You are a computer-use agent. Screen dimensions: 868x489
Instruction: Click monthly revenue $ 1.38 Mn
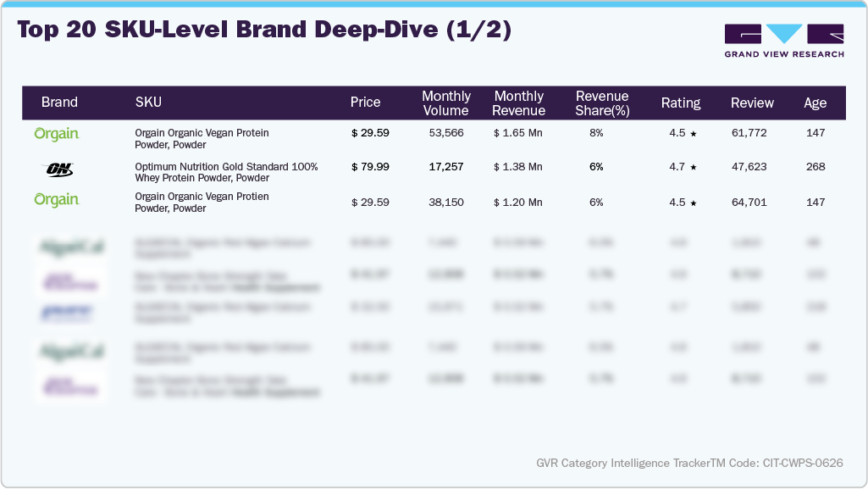point(518,167)
